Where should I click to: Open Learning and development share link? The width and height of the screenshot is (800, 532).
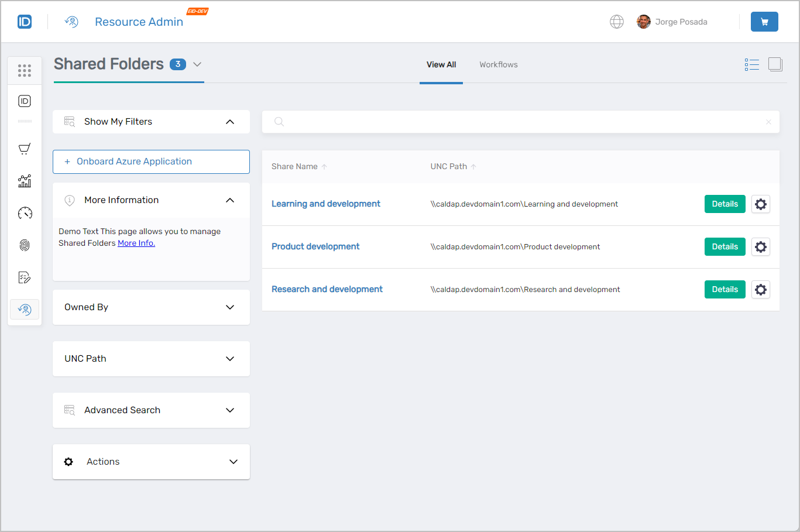tap(325, 204)
